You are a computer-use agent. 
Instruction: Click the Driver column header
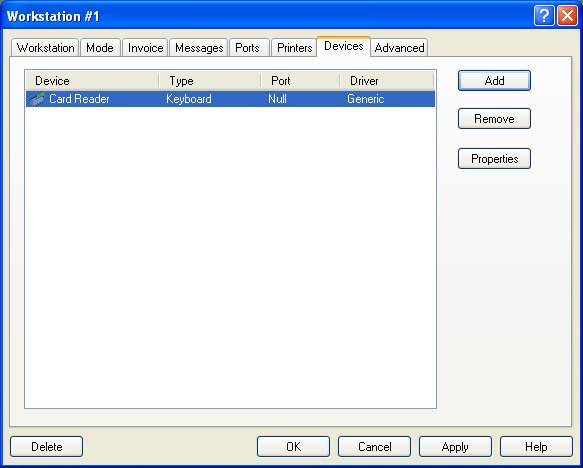[x=387, y=81]
